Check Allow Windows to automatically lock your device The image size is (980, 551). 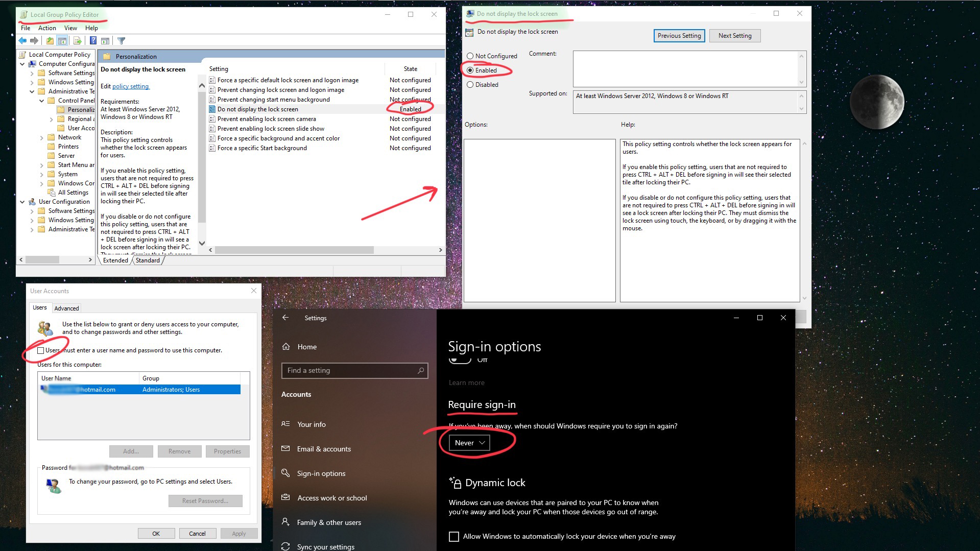tap(453, 536)
